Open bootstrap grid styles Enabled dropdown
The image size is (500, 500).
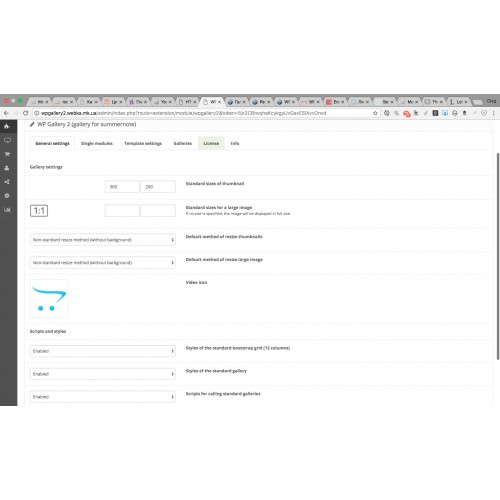coord(103,351)
